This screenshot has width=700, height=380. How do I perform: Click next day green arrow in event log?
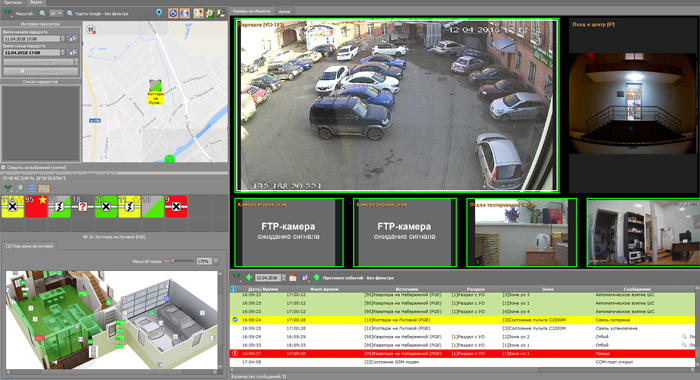tap(317, 278)
